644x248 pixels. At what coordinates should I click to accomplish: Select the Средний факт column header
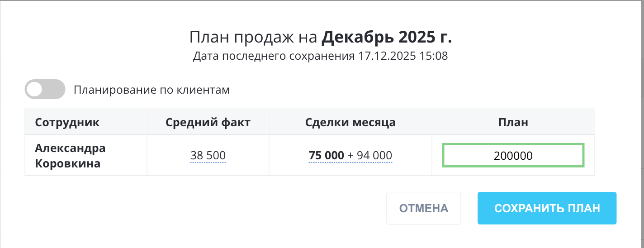click(x=208, y=122)
